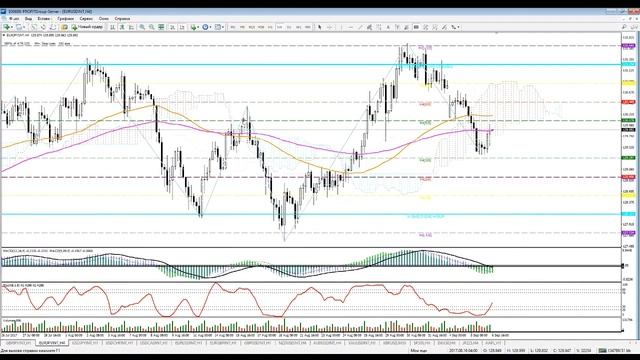Viewport: 640px width, 360px height.
Task: Open the Templates icon
Action: [x=217, y=27]
